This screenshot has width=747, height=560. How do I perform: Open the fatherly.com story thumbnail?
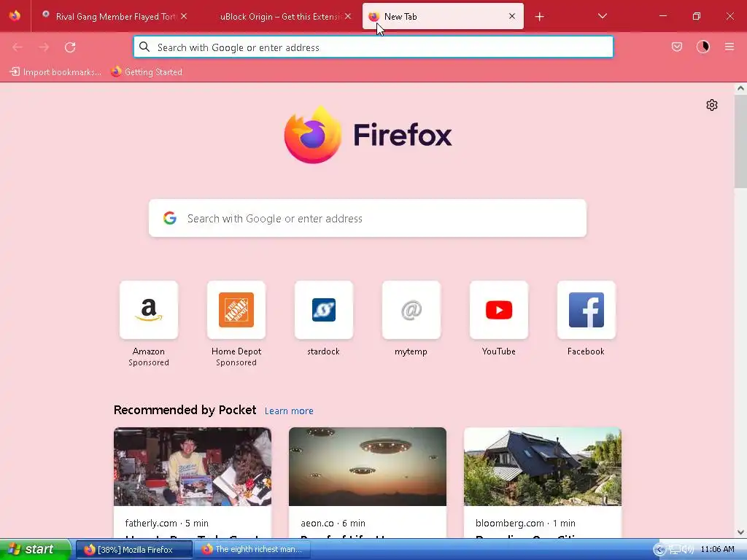point(193,467)
